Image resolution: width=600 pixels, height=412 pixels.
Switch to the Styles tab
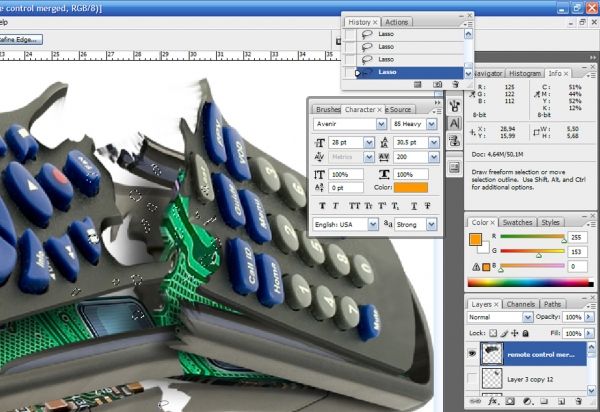(x=550, y=222)
